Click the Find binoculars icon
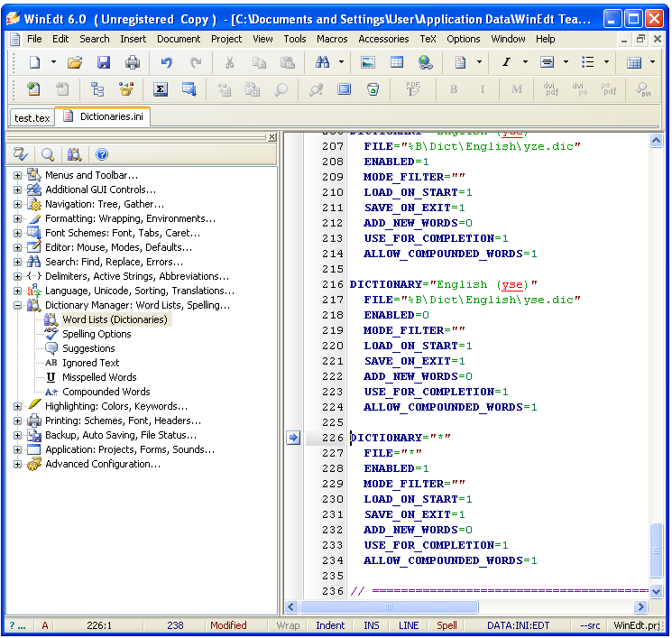This screenshot has width=672, height=638. [322, 62]
